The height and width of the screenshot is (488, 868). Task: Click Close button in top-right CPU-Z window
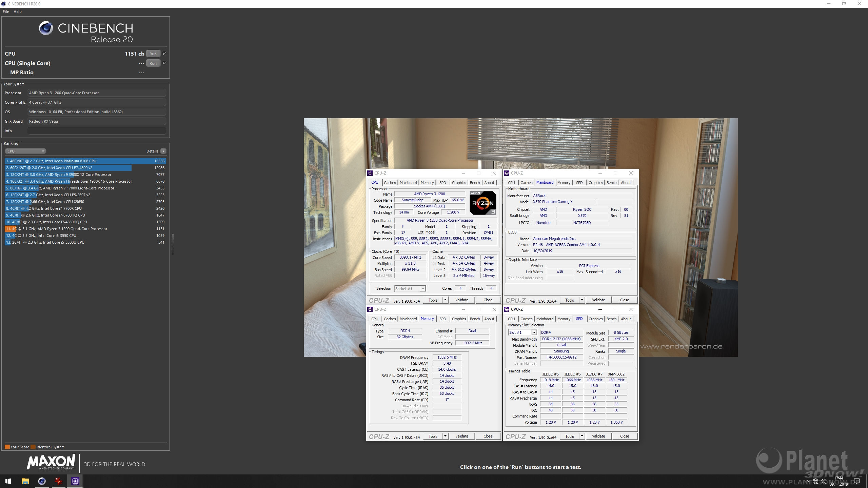pyautogui.click(x=625, y=300)
